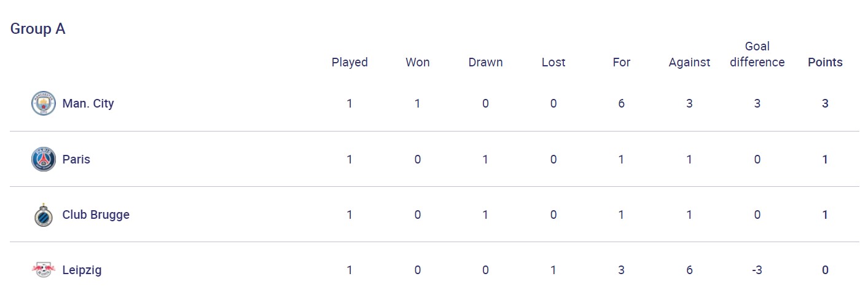Click the Played column header
868x303 pixels.
tap(350, 62)
